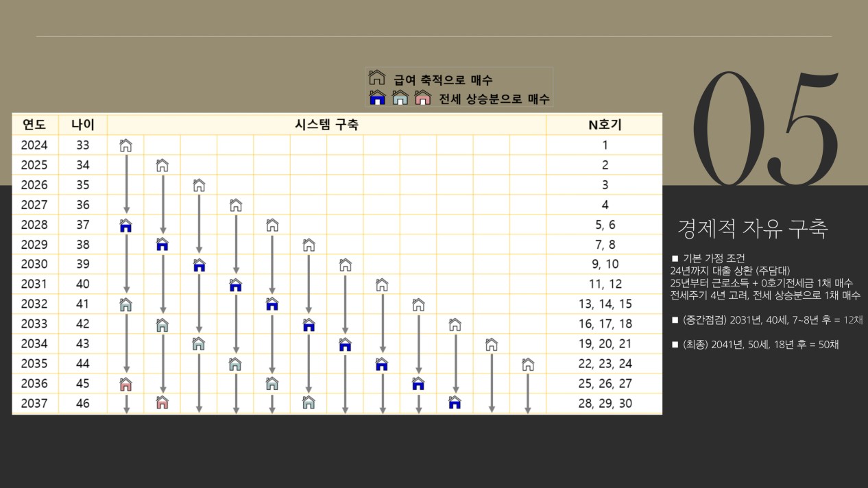
Task: Click the teal house in the 2035 row
Action: click(x=235, y=364)
